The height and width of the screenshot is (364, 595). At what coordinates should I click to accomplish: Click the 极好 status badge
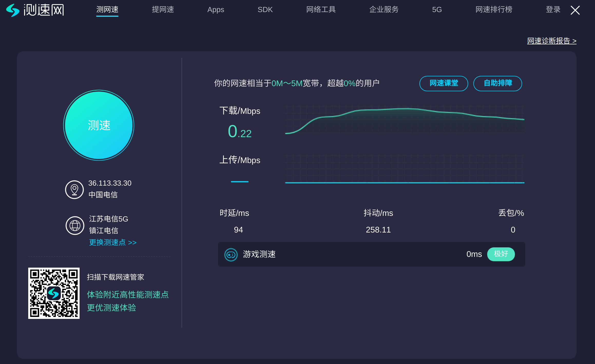(501, 254)
